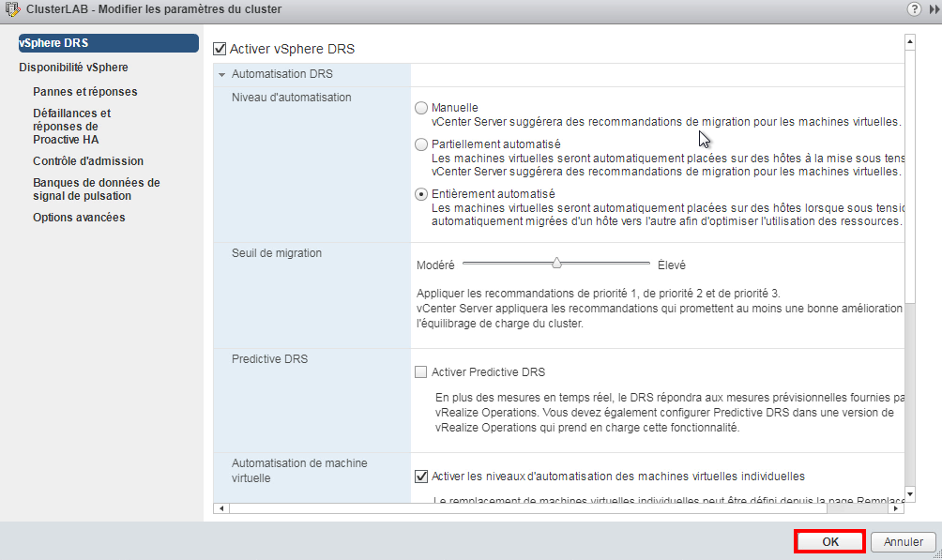942x560 pixels.
Task: Open Défaillances et réponses de Proactive HA
Action: coord(72,127)
